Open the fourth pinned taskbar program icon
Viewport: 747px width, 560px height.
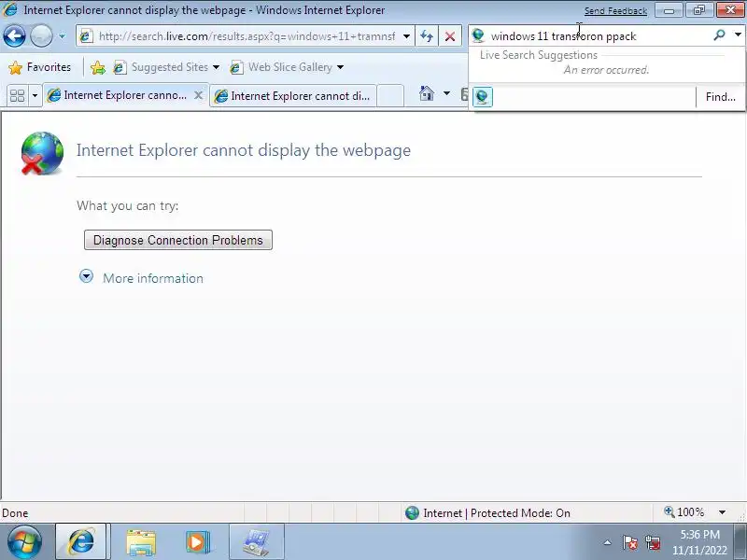[x=256, y=542]
